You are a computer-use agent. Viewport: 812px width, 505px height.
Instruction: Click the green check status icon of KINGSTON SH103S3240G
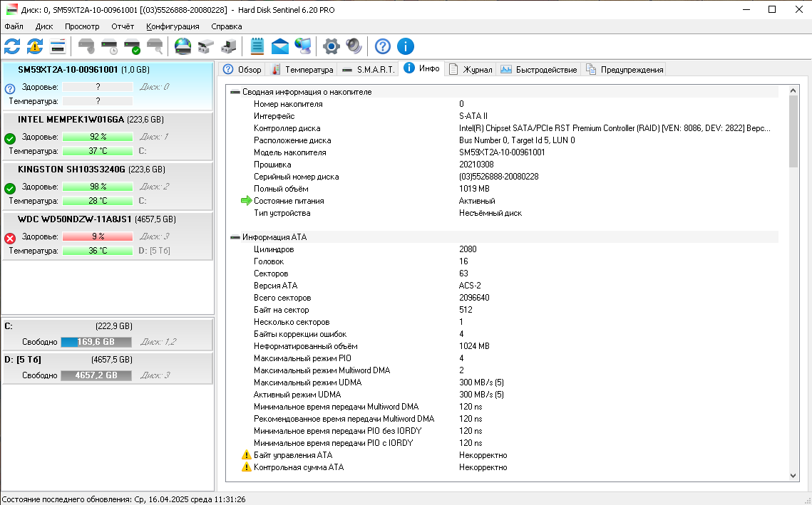coord(10,188)
